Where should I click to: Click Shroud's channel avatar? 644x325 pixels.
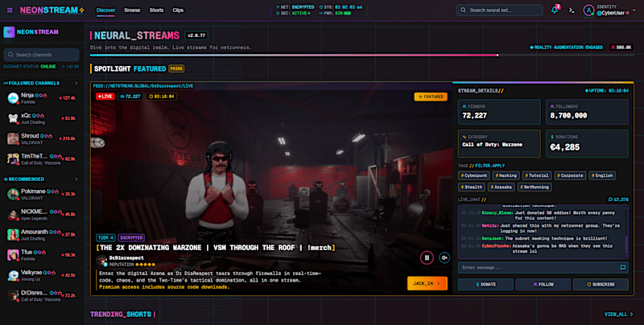(13, 138)
